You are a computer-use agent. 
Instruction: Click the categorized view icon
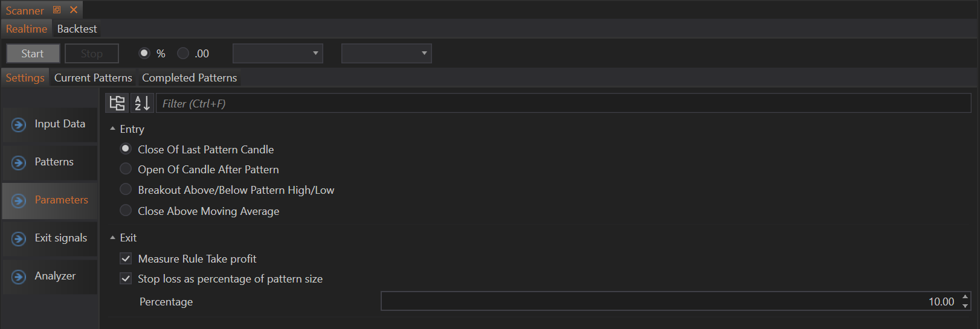[x=117, y=103]
